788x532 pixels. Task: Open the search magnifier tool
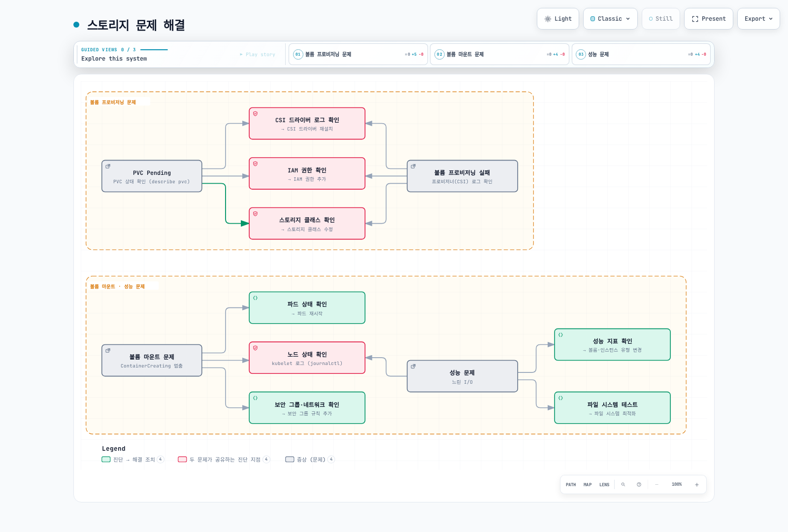623,485
